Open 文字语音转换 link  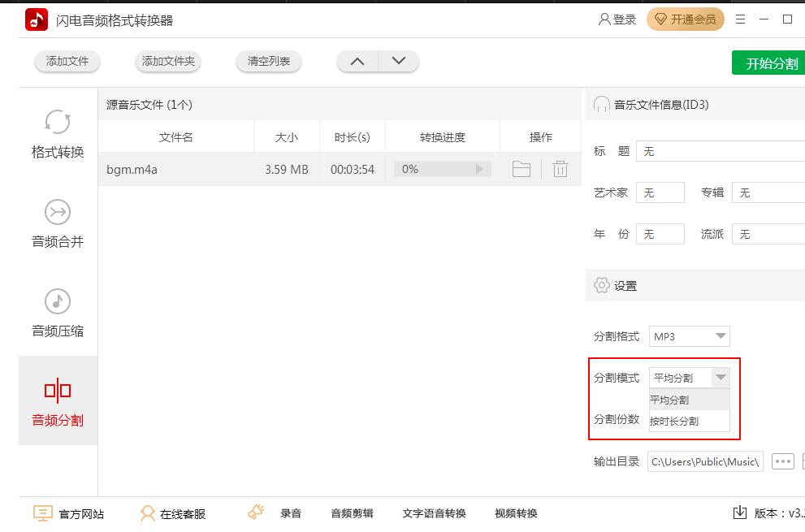pyautogui.click(x=434, y=513)
